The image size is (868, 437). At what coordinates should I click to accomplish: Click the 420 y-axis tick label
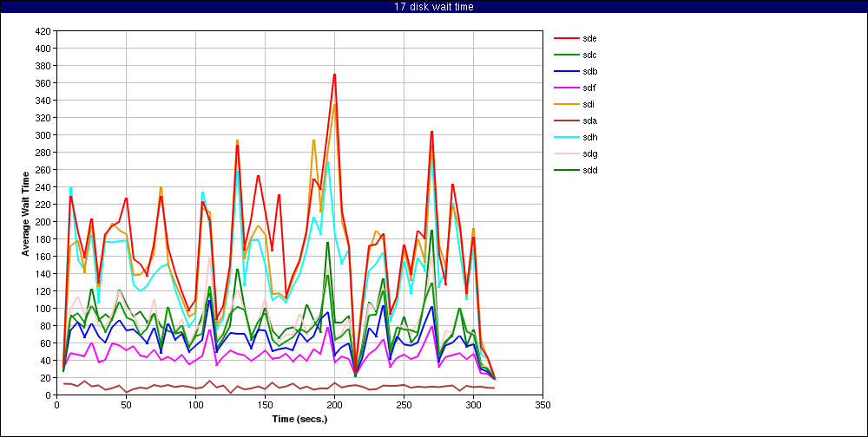pos(43,31)
